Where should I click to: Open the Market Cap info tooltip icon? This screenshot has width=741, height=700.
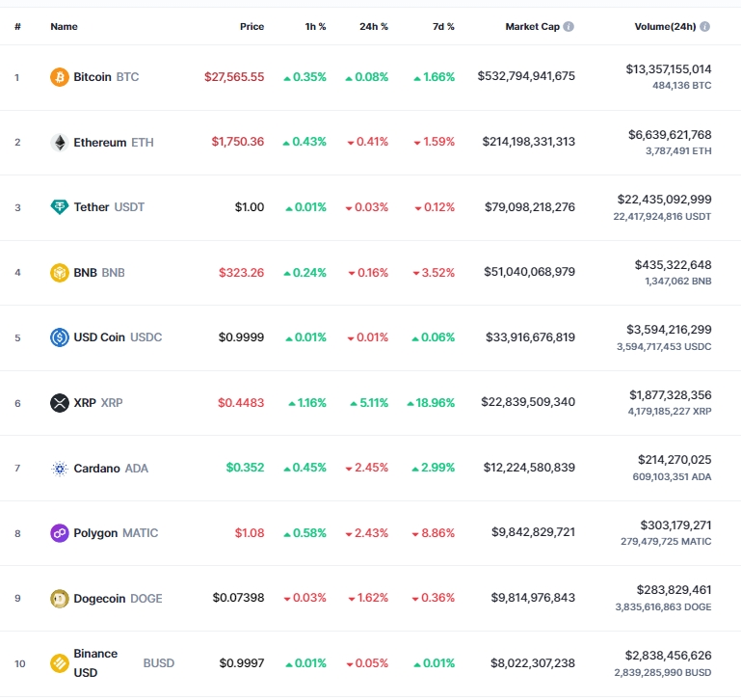[x=569, y=26]
